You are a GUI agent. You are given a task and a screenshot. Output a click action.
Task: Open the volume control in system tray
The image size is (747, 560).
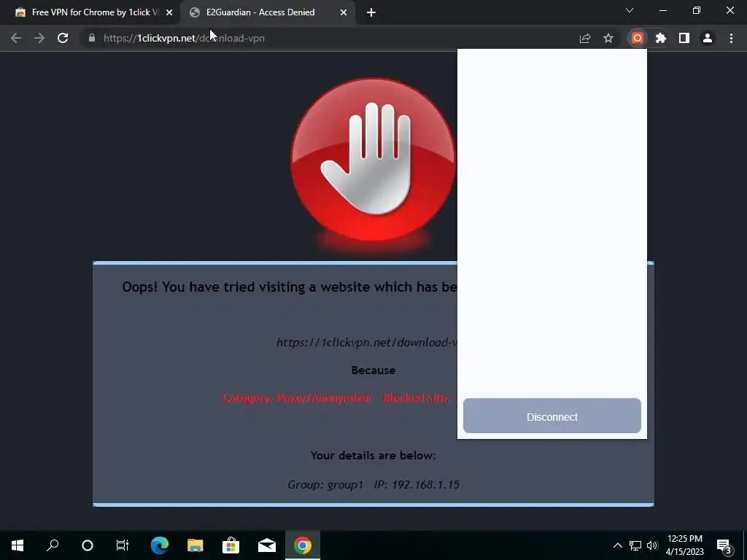[x=652, y=545]
